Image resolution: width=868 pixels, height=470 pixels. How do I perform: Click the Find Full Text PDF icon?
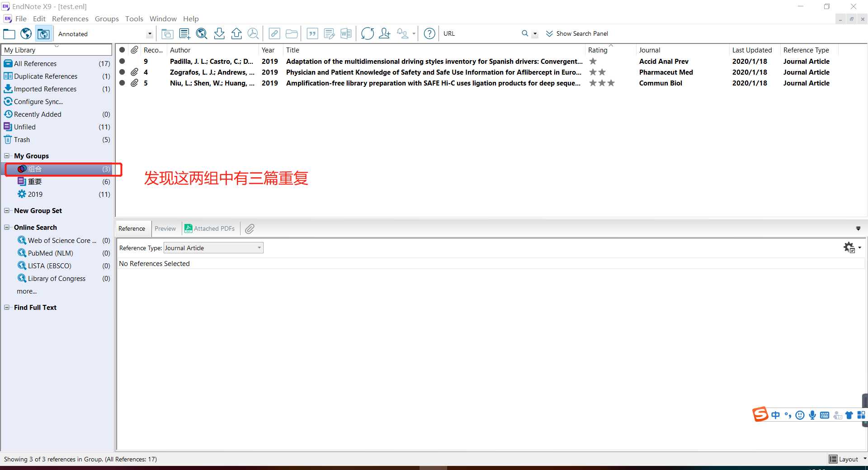coord(253,34)
